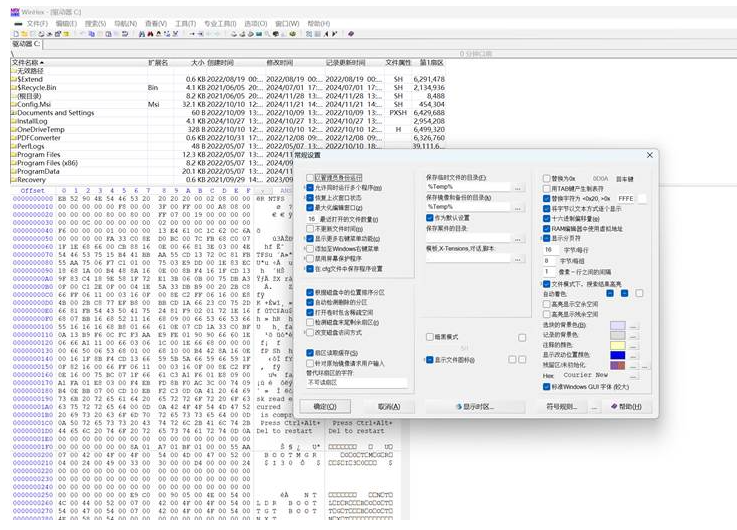The image size is (737, 530).
Task: Click the Go to sector arrow icon
Action: pyautogui.click(x=201, y=34)
